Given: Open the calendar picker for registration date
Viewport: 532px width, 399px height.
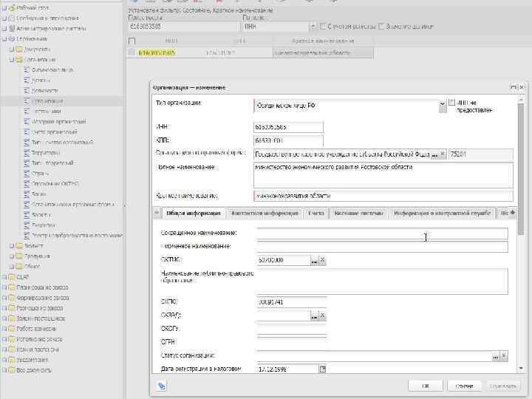Looking at the screenshot, I should (323, 369).
